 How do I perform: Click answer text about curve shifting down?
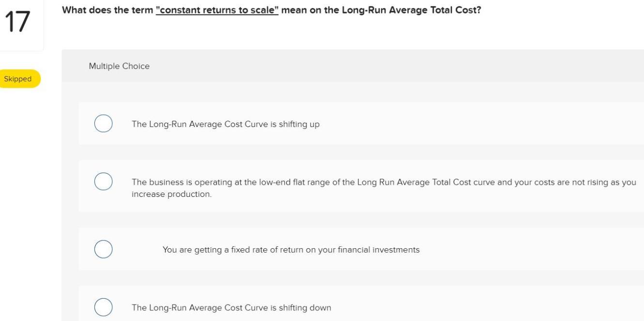click(231, 307)
